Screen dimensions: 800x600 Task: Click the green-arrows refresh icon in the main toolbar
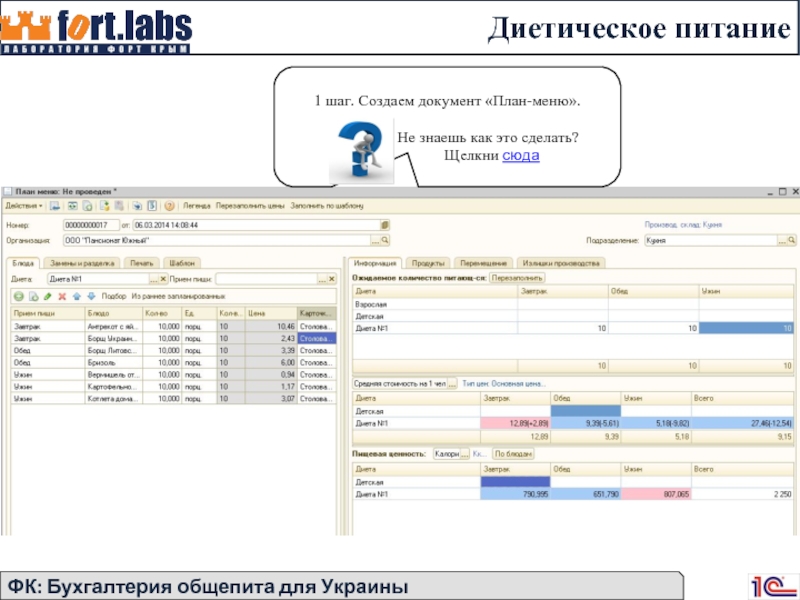(72, 206)
